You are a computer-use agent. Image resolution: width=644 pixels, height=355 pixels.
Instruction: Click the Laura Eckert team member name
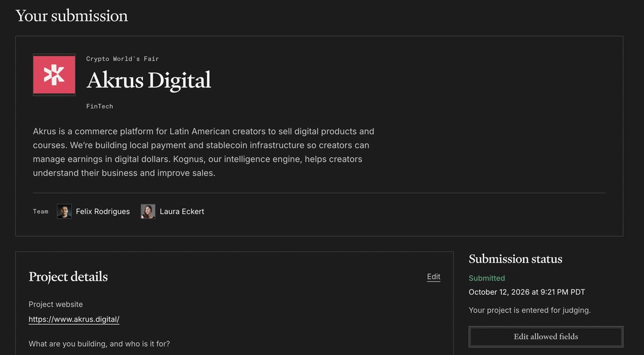coord(182,211)
